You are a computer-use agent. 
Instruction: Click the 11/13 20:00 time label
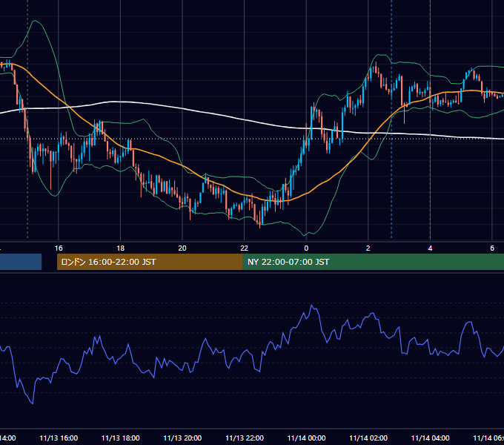coord(182,438)
